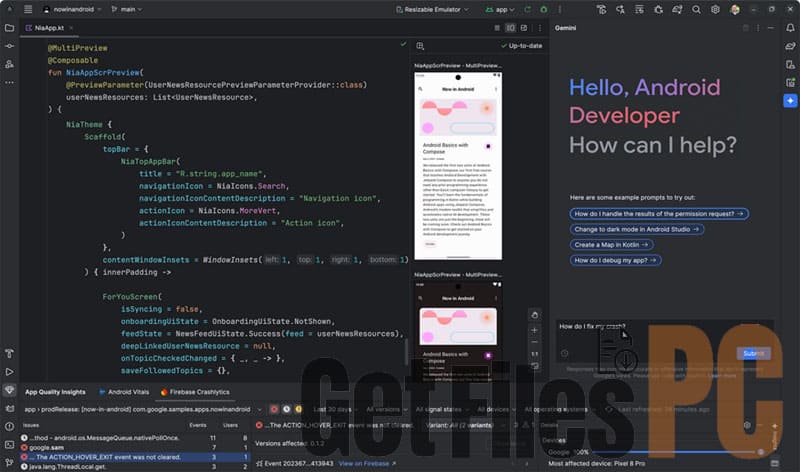800x472 pixels.
Task: Open the Terminal tool window
Action: (x=9, y=444)
